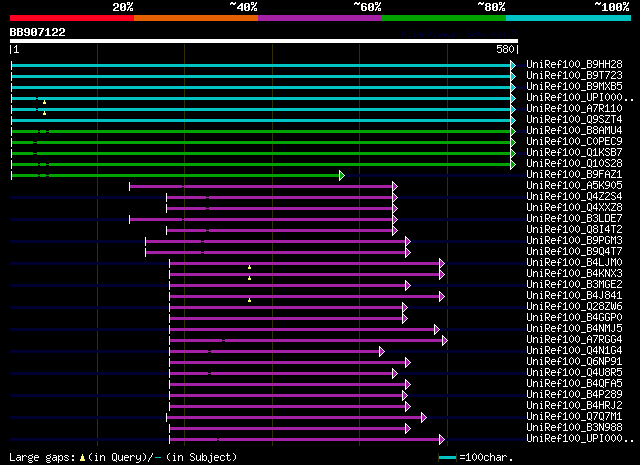Screen dimensions: 640x465
Task: Click the UniRef100_B9Q4T7 label
Action: pos(574,252)
